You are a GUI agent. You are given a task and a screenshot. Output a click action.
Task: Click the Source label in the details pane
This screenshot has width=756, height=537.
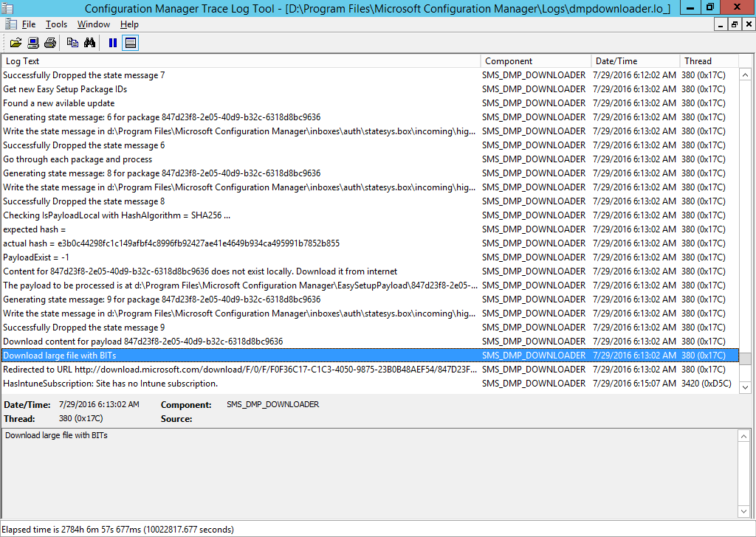[176, 419]
